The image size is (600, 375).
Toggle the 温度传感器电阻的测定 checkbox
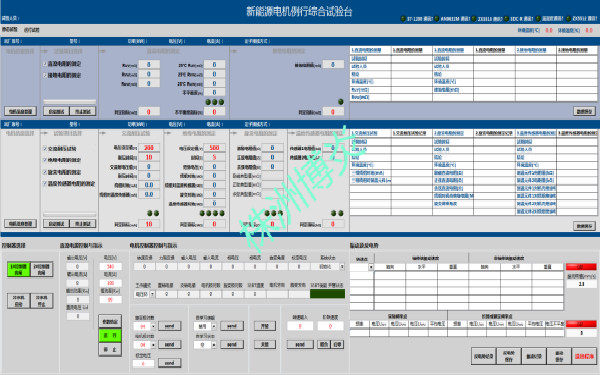45,184
